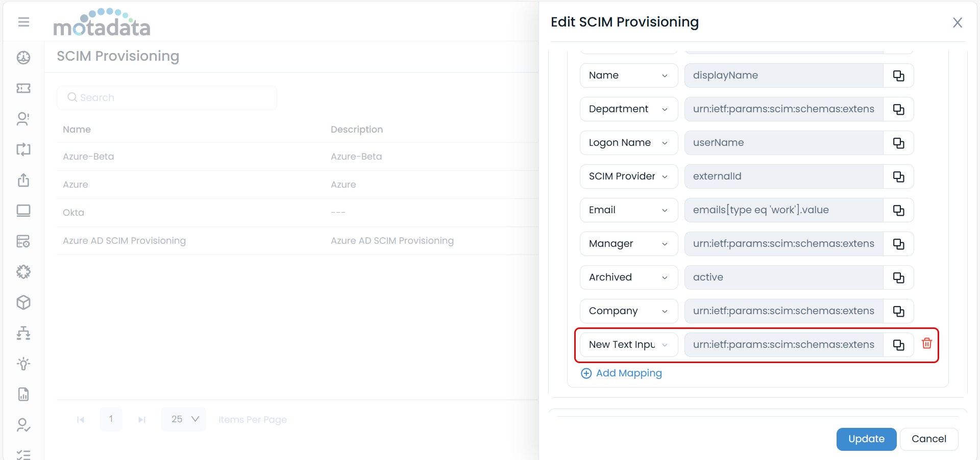Select the Azure AD SCIM Provisioning row

(x=124, y=241)
